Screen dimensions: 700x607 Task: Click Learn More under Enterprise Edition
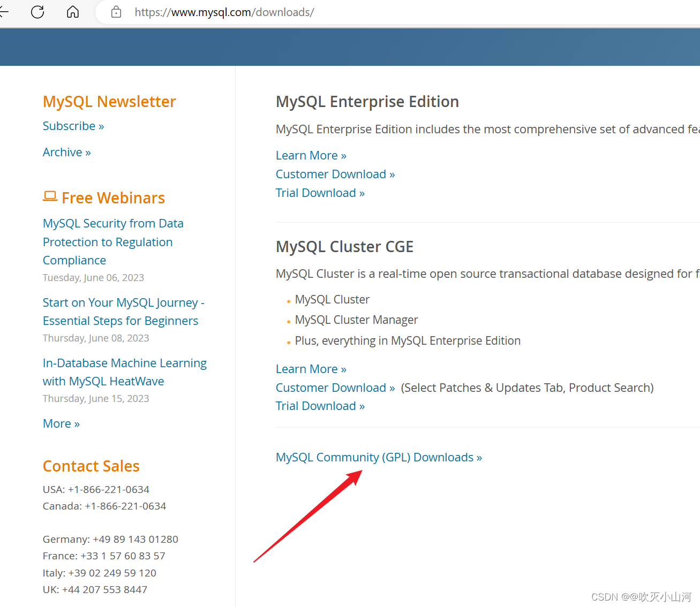point(311,156)
